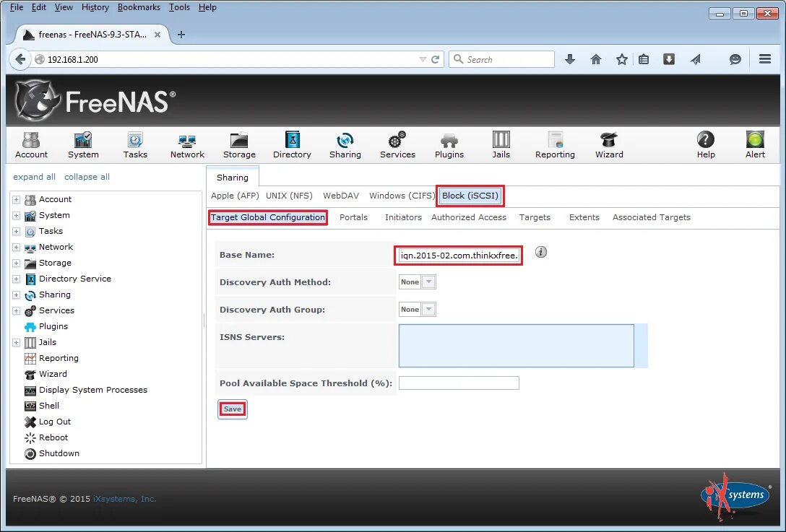Screen dimensions: 786x532
Task: Switch to Windows (CIFS) tab
Action: [402, 196]
